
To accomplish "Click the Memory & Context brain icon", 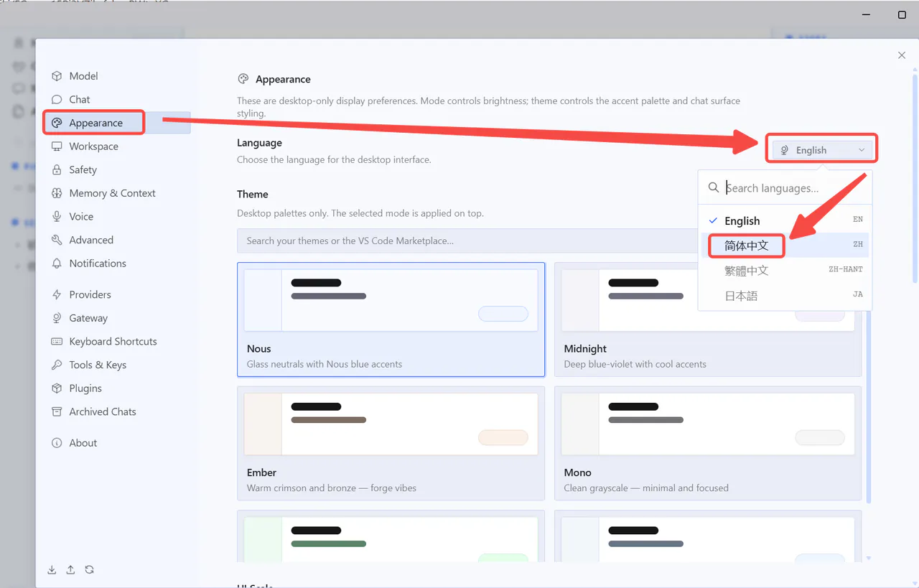I will (57, 193).
